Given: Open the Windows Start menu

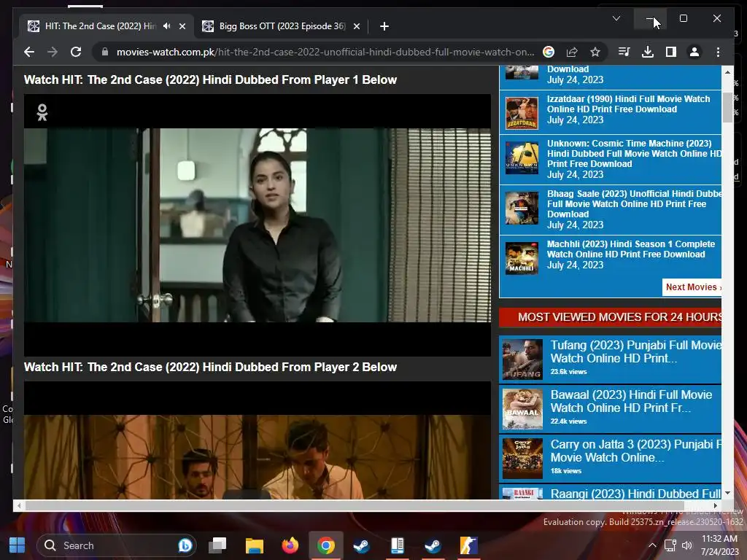Looking at the screenshot, I should tap(18, 545).
